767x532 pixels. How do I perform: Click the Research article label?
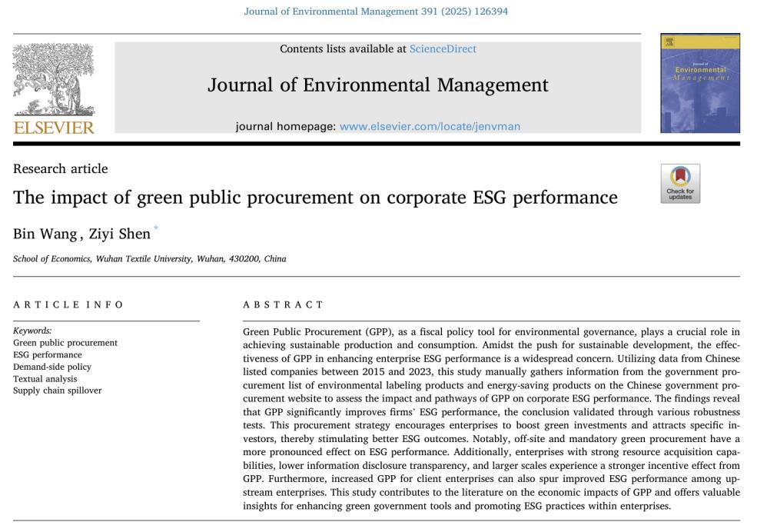61,168
